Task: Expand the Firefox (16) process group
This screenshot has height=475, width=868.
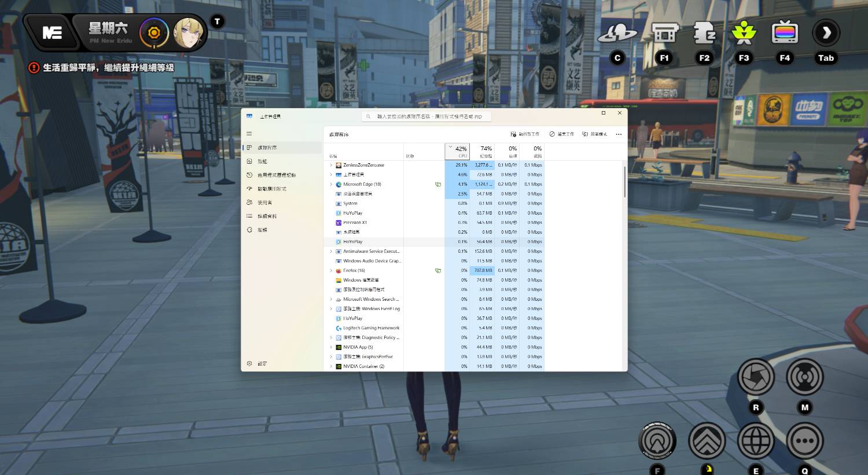Action: tap(331, 270)
